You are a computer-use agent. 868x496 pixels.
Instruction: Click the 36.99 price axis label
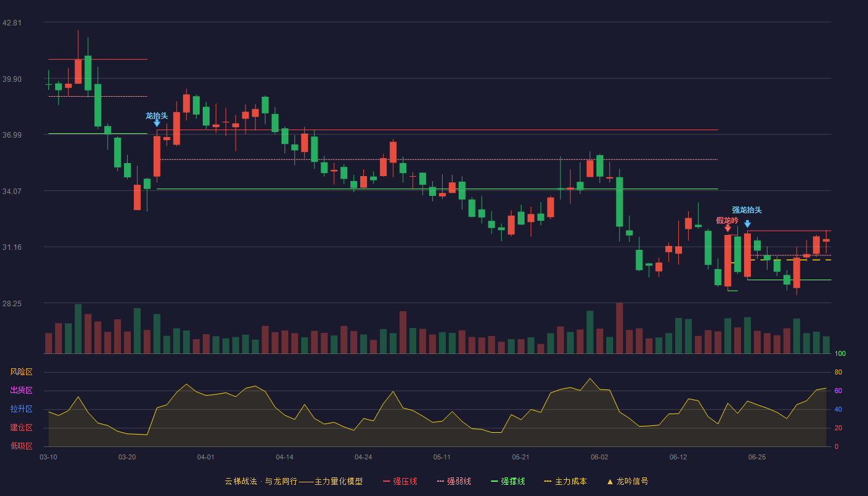click(12, 135)
